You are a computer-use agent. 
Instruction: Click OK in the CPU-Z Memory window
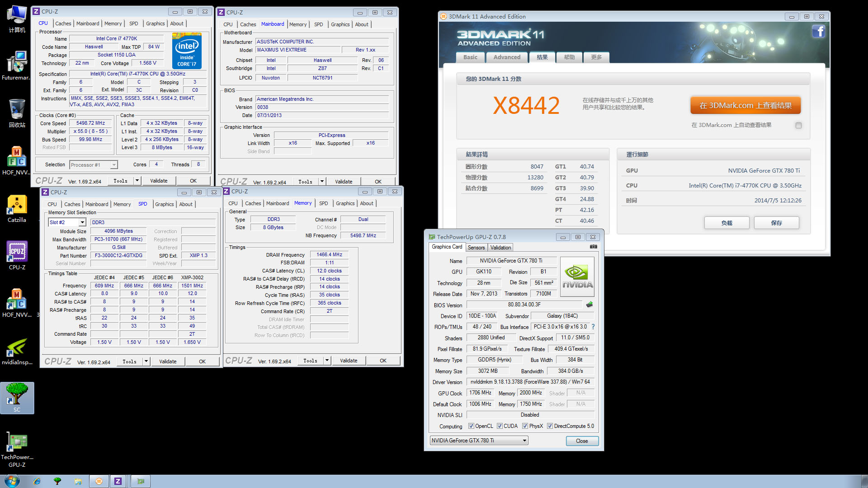[383, 361]
